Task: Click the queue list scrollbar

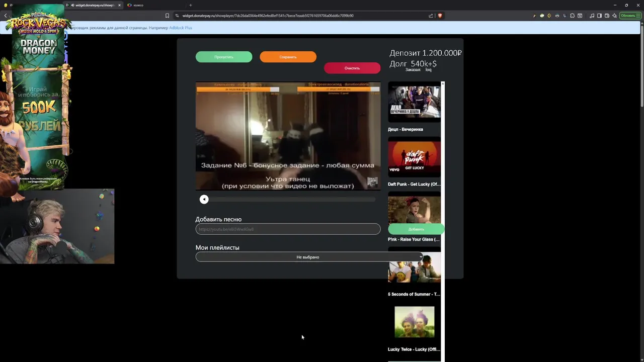Action: [x=443, y=221]
